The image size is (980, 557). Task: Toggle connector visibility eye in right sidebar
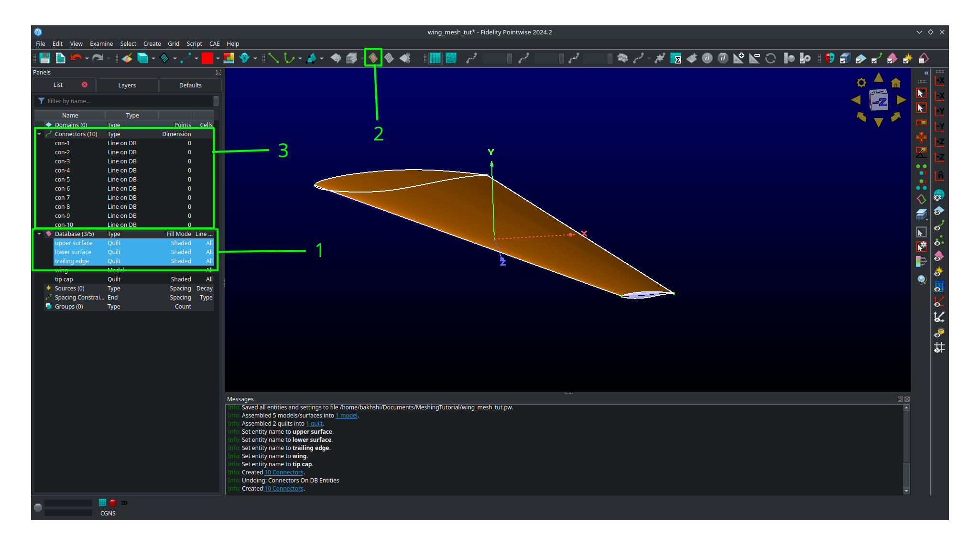click(x=938, y=225)
